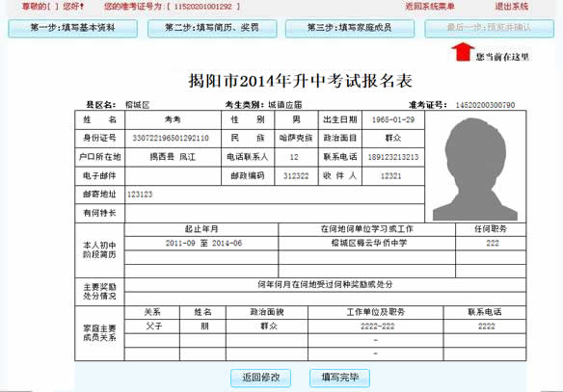Image resolution: width=563 pixels, height=392 pixels.
Task: Open step one 填写基本资料
Action: (72, 28)
